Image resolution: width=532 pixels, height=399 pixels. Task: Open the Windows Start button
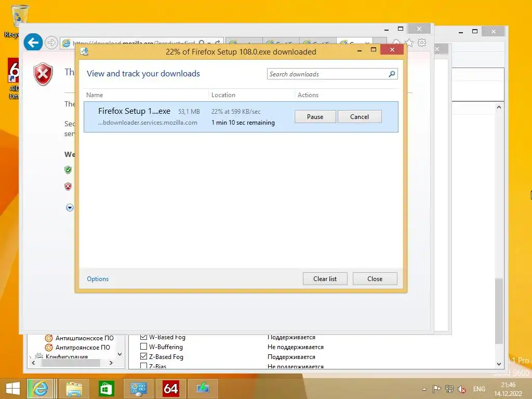point(13,389)
